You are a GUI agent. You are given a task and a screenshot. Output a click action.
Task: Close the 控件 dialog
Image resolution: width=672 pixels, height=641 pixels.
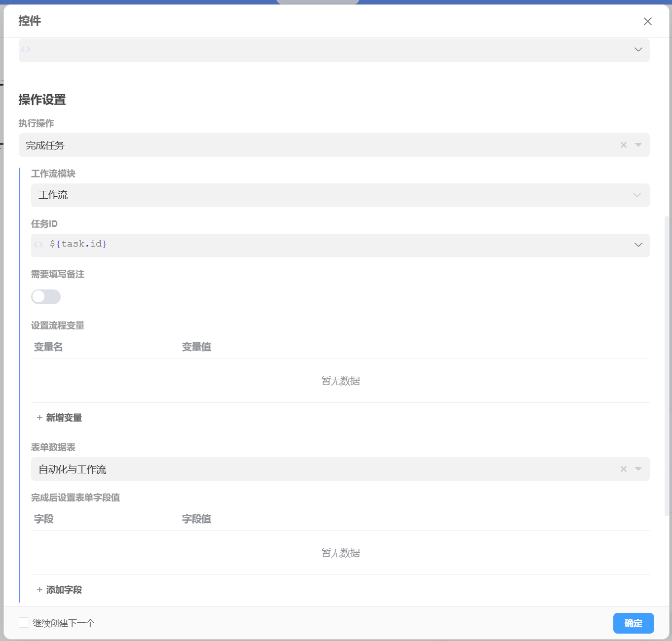[648, 21]
